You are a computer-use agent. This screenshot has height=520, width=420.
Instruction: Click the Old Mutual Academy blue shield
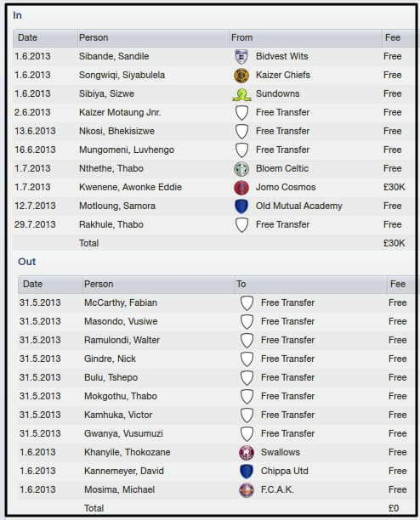coord(241,206)
